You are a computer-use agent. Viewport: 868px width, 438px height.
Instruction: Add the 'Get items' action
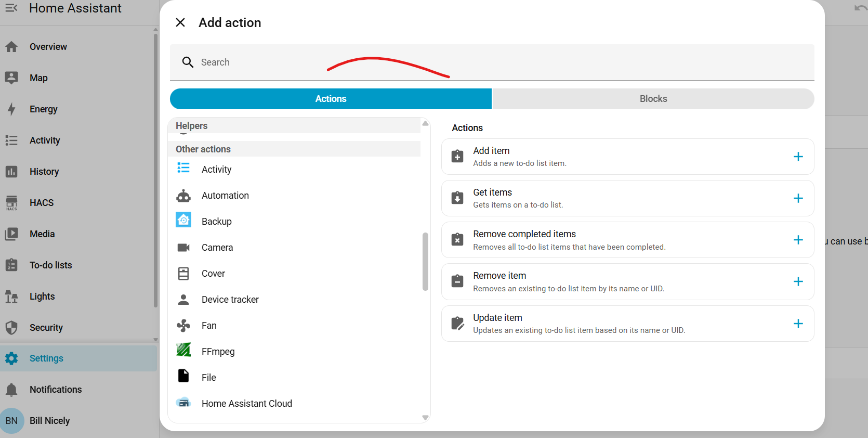coord(798,198)
